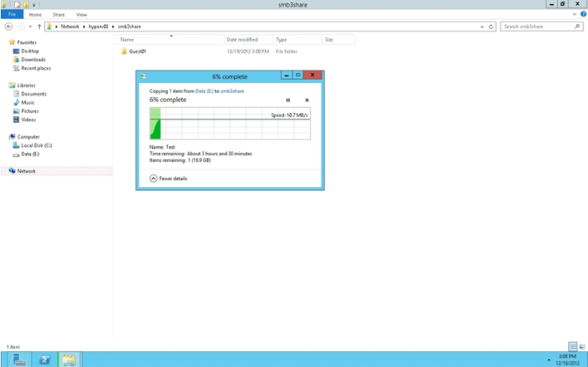Click the Properties icon in quick access toolbar
The height and width of the screenshot is (367, 588).
[17, 5]
